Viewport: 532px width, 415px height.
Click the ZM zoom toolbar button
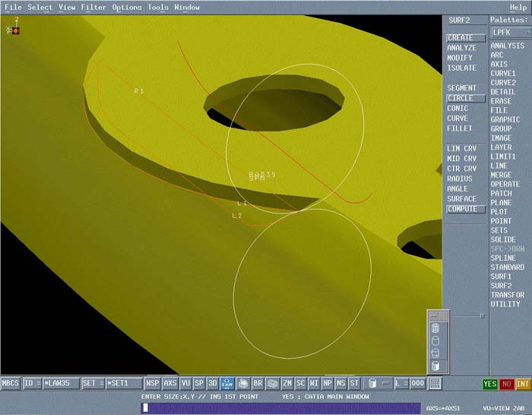pyautogui.click(x=287, y=383)
